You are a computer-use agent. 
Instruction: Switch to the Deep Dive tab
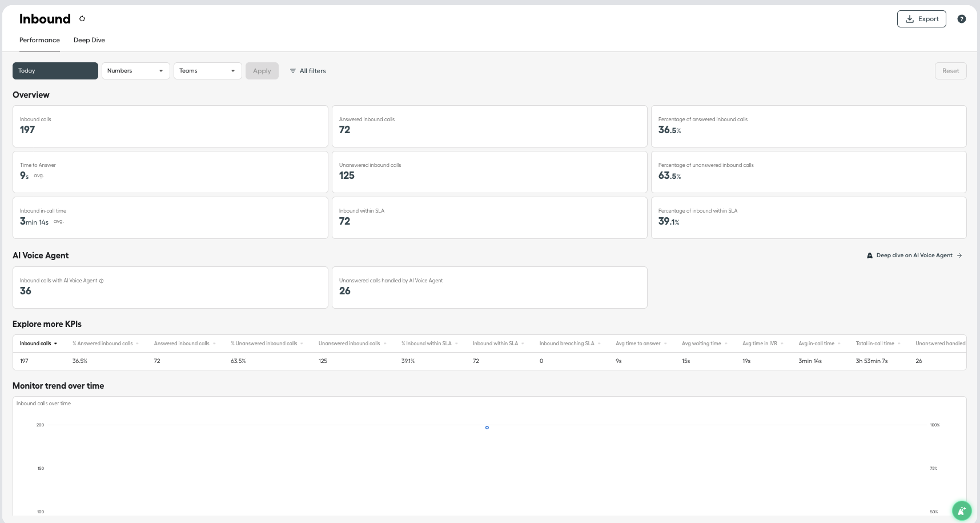pos(89,40)
